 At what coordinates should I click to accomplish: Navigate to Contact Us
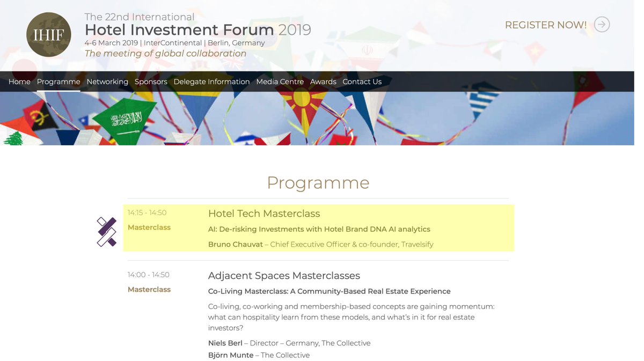pyautogui.click(x=362, y=82)
